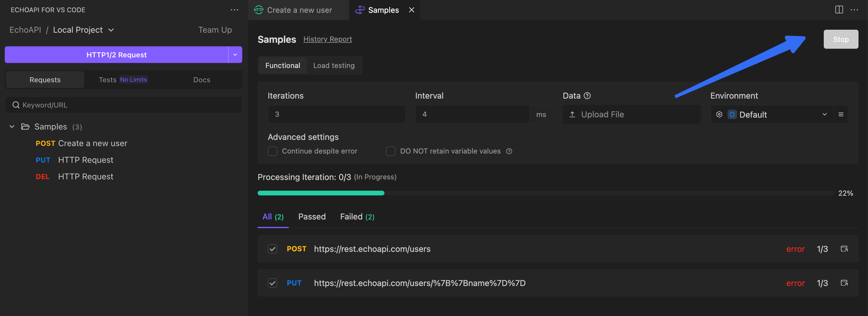This screenshot has height=316, width=868.
Task: Click the Samples folder icon
Action: (25, 127)
